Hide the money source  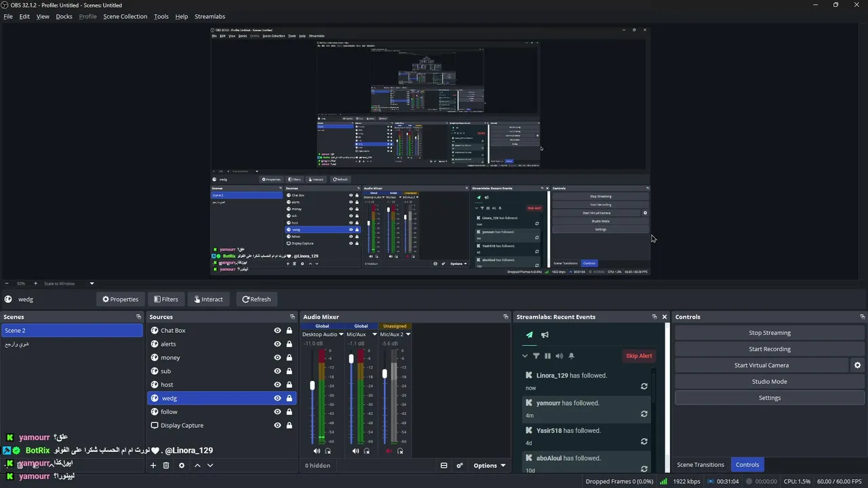coord(277,358)
